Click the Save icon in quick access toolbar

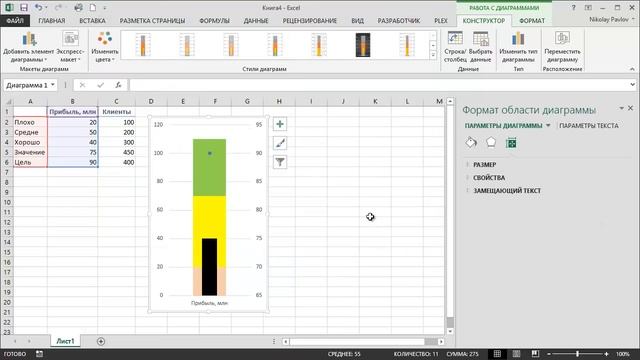(24, 8)
